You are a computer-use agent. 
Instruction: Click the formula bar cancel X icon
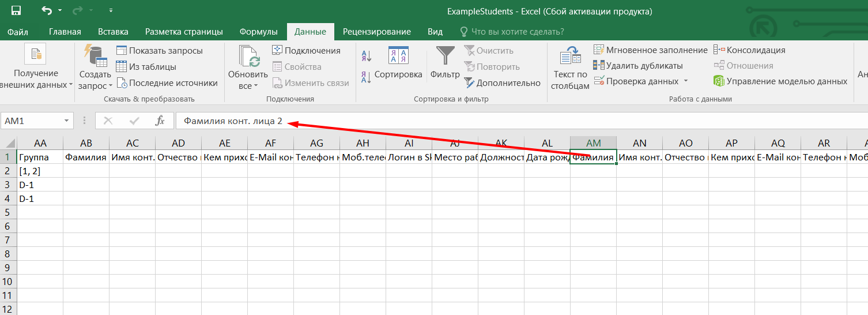pos(108,121)
